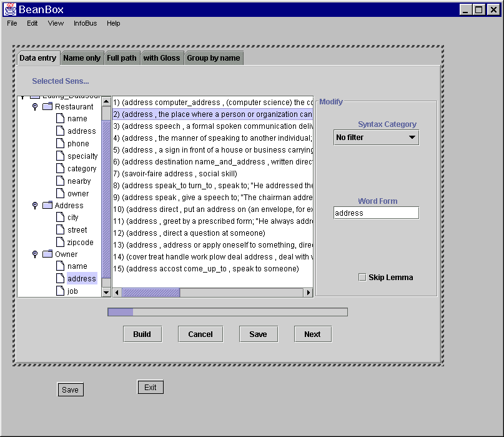Enable the Skip Lemma checkbox
Viewport: 504px width, 437px height.
362,278
